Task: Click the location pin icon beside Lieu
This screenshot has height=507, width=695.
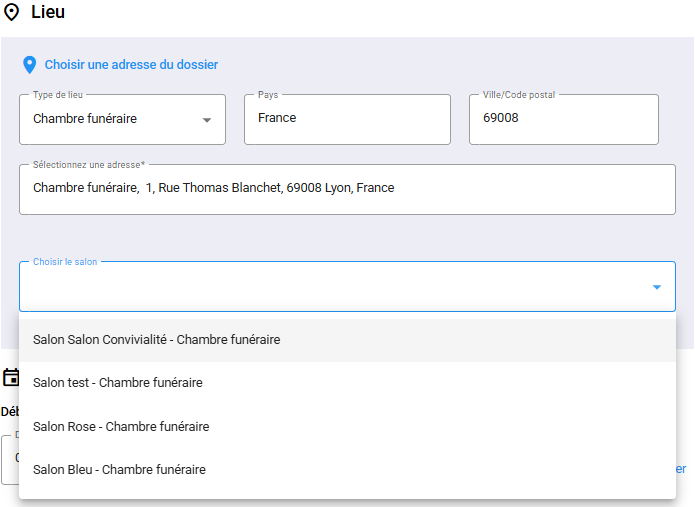Action: pyautogui.click(x=12, y=12)
